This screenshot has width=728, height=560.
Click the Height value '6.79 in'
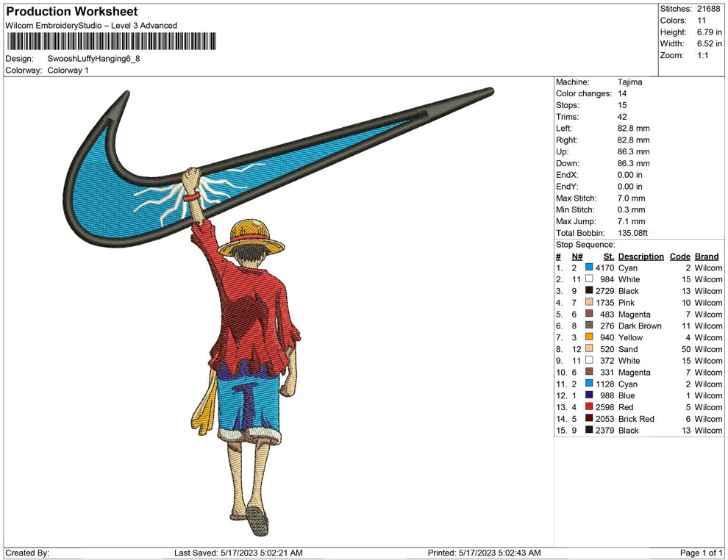point(709,32)
